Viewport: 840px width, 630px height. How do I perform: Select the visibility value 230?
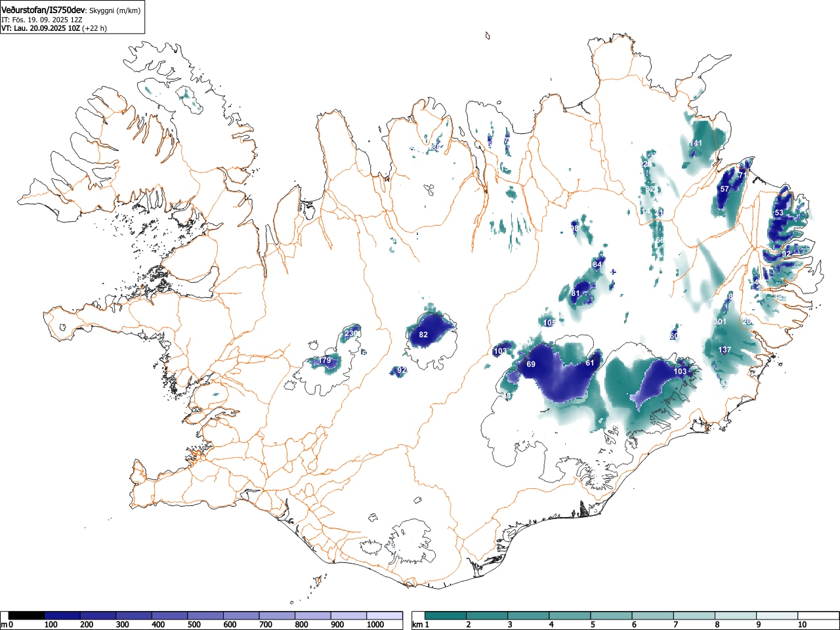tap(352, 333)
